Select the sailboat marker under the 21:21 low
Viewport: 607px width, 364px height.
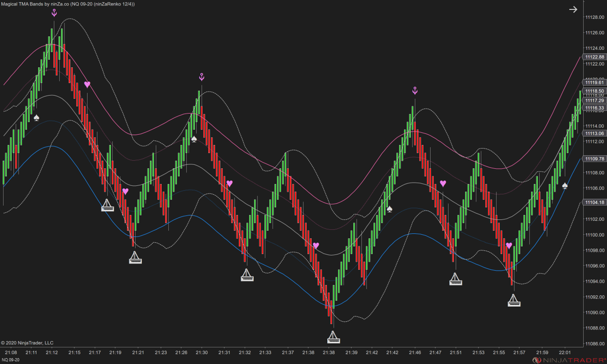(x=135, y=257)
